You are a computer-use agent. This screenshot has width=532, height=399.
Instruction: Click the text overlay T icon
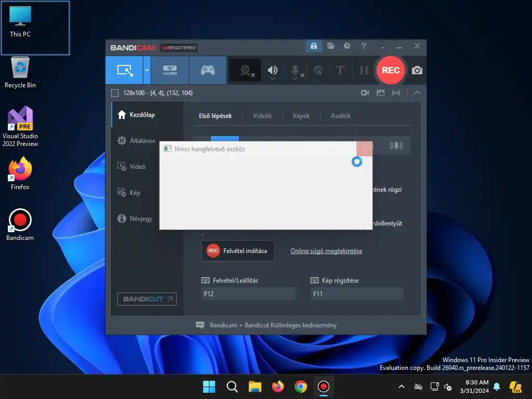(340, 70)
